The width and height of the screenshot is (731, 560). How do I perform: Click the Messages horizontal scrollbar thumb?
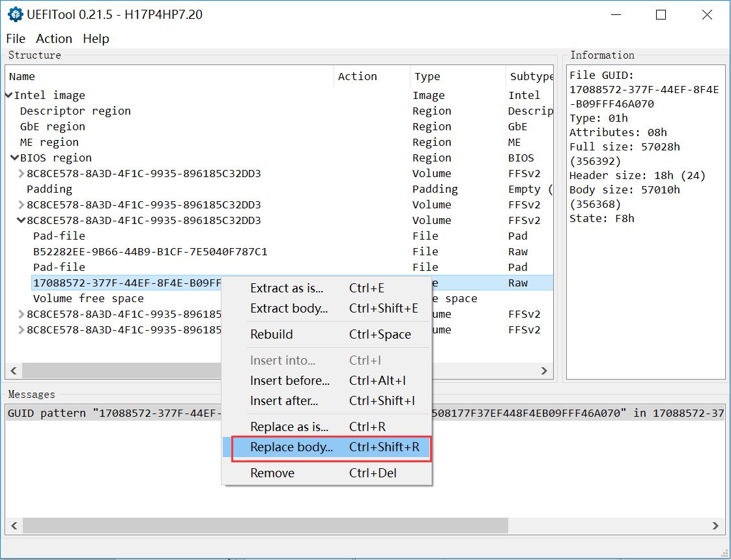[x=265, y=525]
